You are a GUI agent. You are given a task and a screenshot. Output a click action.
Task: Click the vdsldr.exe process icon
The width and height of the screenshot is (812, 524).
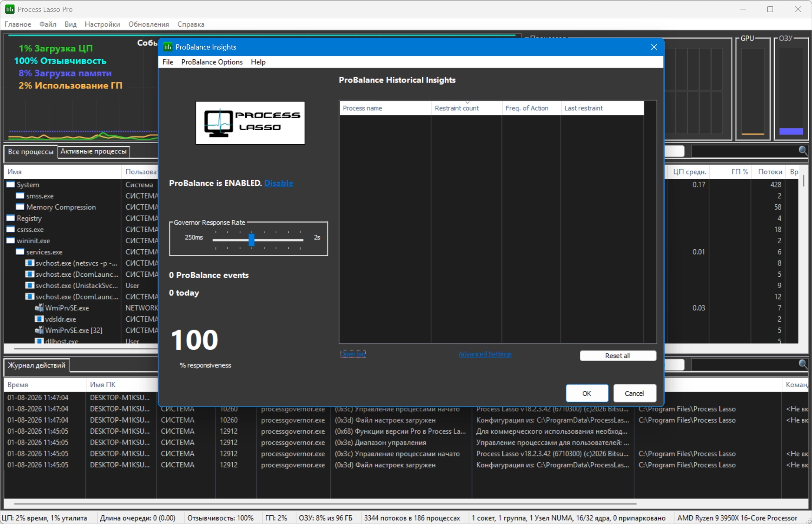[39, 319]
